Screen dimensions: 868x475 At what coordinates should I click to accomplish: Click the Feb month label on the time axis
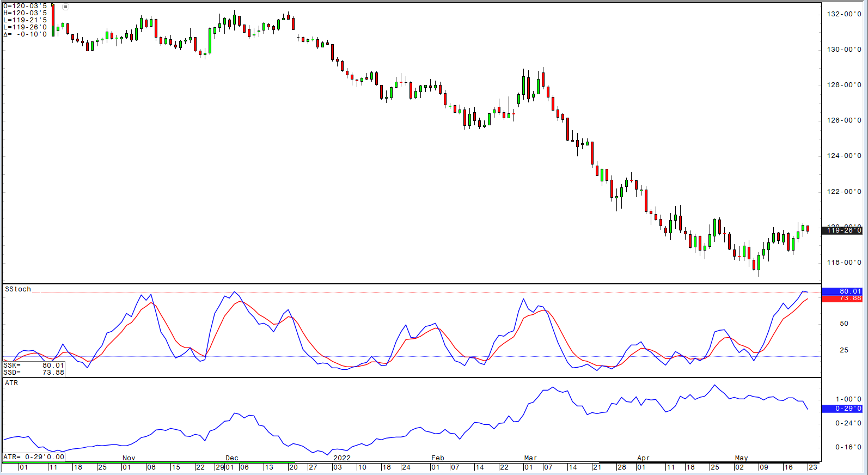click(438, 458)
